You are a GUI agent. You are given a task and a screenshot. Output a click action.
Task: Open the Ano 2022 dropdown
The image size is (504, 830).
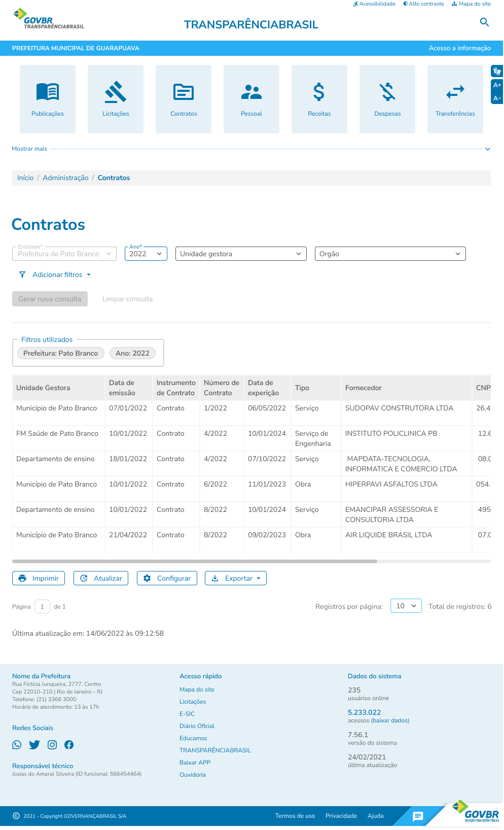point(146,254)
